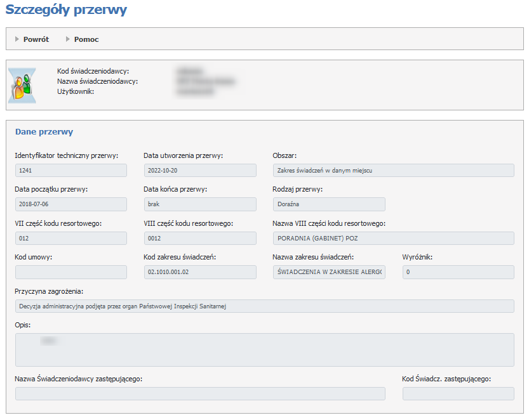Click the Wyróżnik field
This screenshot has width=529, height=420.
(x=458, y=272)
